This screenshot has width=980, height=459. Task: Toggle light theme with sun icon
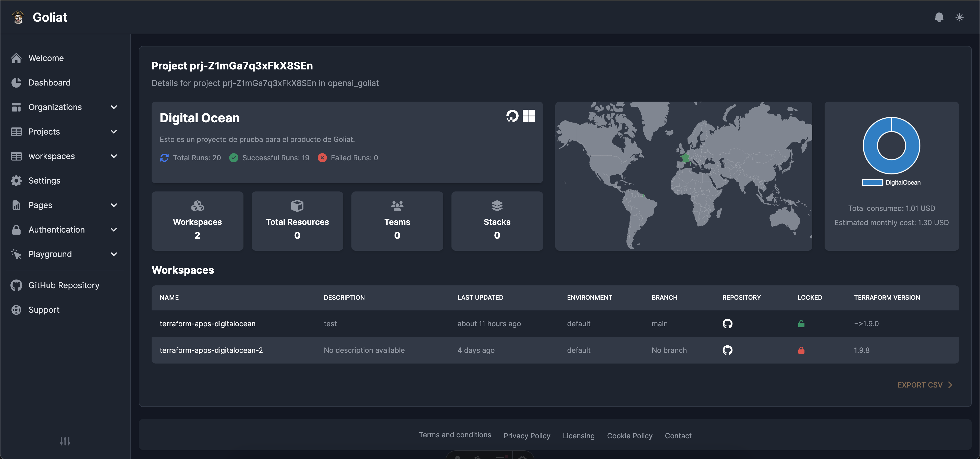point(960,17)
